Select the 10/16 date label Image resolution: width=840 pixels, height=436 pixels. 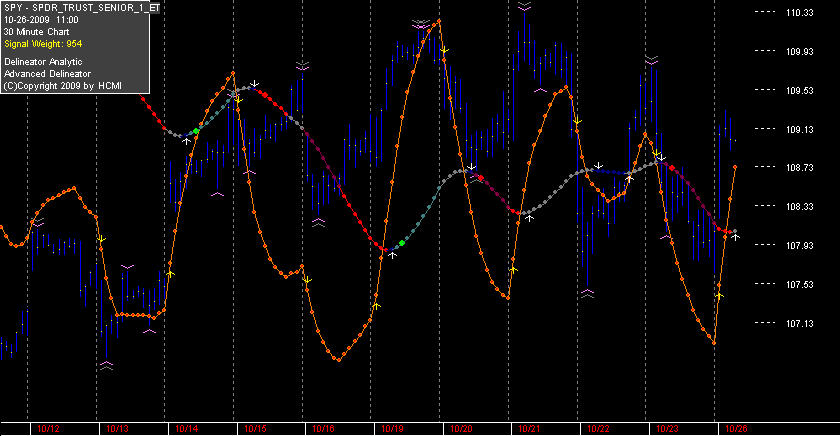click(323, 429)
